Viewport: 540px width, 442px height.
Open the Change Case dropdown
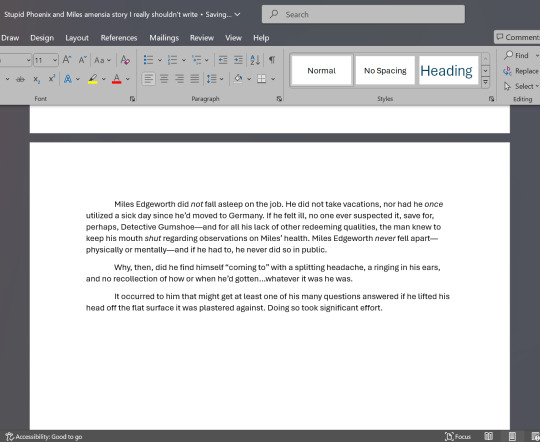[x=102, y=60]
